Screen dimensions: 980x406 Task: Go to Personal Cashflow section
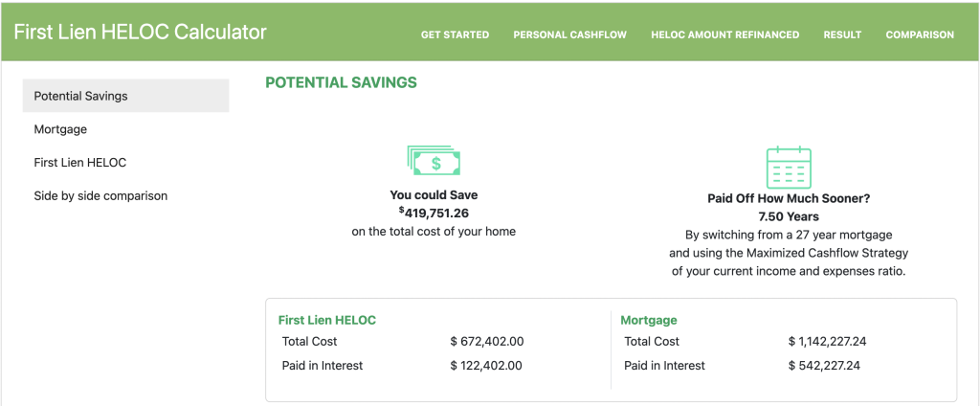point(569,34)
